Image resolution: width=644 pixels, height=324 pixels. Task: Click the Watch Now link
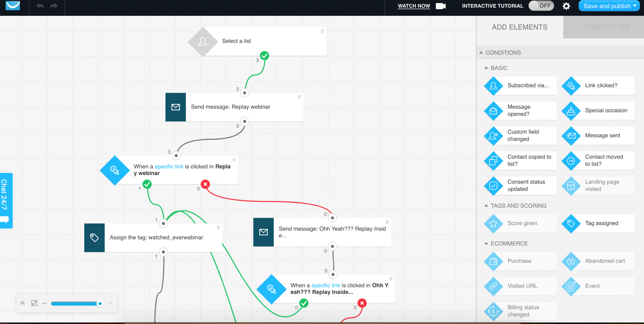[x=414, y=6]
